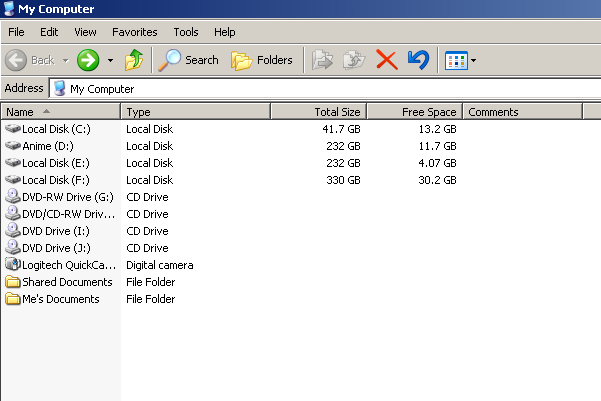Select the Shared Documents folder
This screenshot has width=601, height=401.
(x=60, y=282)
